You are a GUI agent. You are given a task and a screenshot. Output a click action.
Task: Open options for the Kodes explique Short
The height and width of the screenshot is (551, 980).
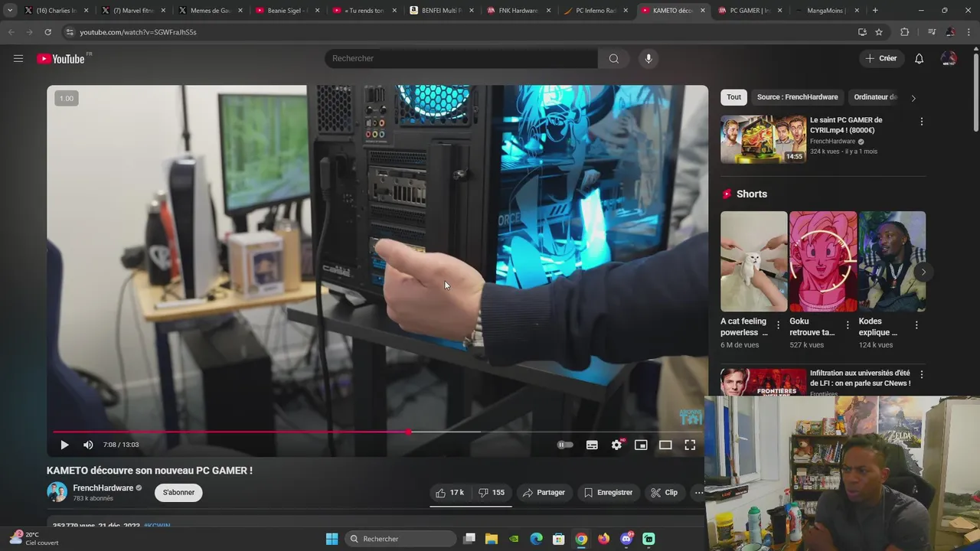pyautogui.click(x=916, y=325)
